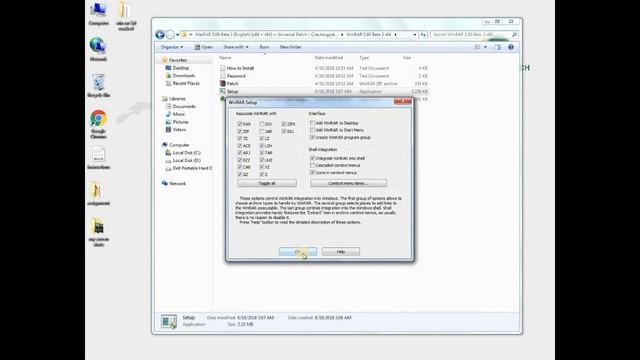Close the WinRAR Setup dialog

click(402, 101)
